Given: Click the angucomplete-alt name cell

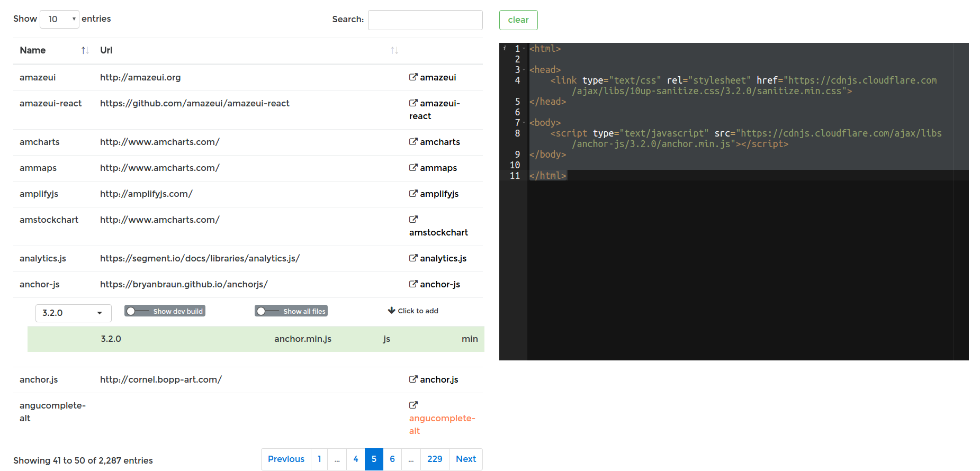Looking at the screenshot, I should 52,412.
